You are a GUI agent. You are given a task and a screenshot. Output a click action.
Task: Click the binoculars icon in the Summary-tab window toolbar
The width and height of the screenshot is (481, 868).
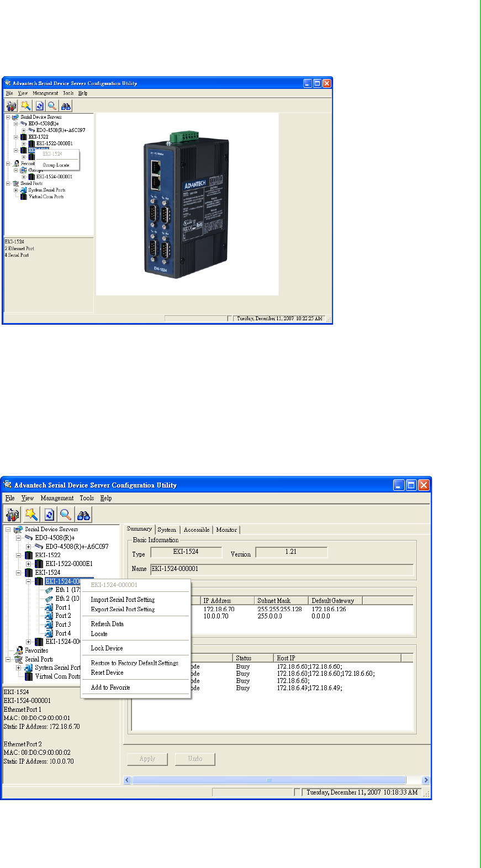click(83, 515)
